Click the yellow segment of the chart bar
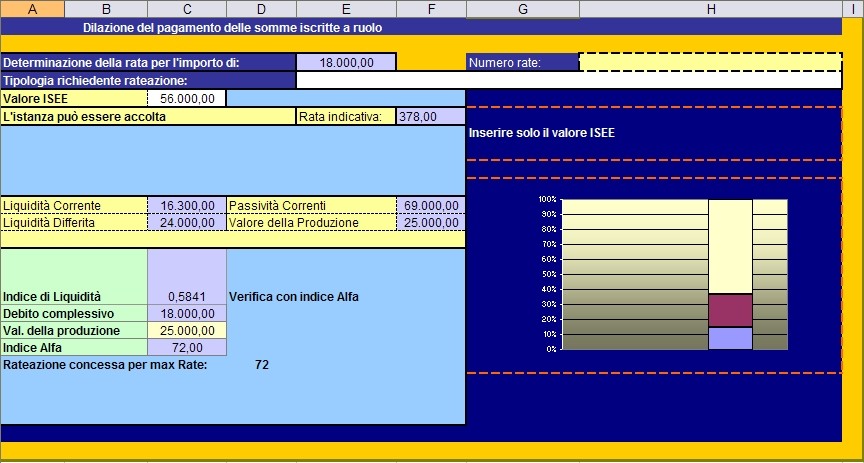Screen dimensions: 864x463 point(730,245)
